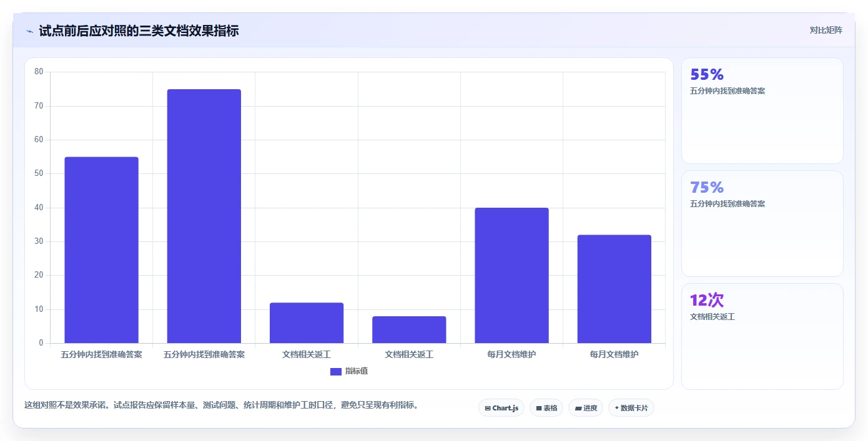Open the 12次 文档相关返工 card
Image resolution: width=868 pixels, height=441 pixels.
coord(762,337)
